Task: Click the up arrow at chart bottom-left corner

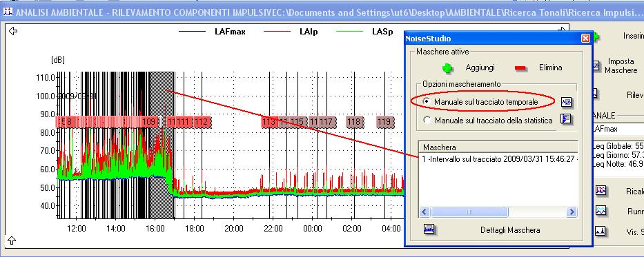Action: [x=12, y=240]
